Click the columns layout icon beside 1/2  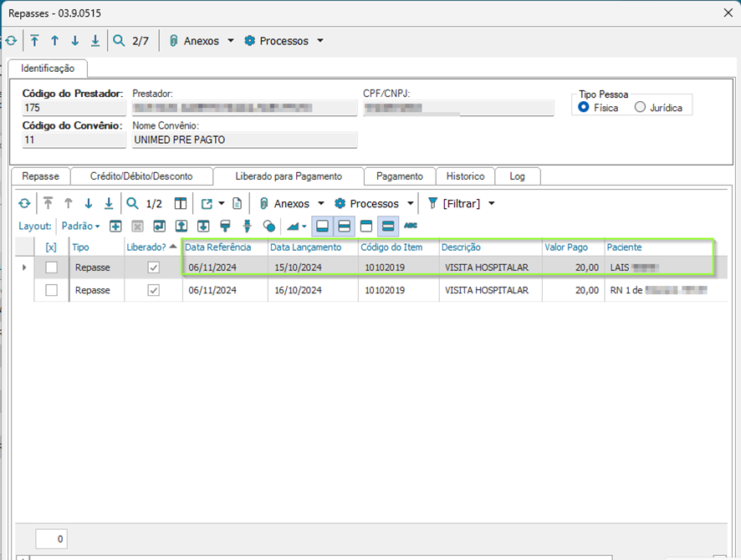[x=181, y=203]
